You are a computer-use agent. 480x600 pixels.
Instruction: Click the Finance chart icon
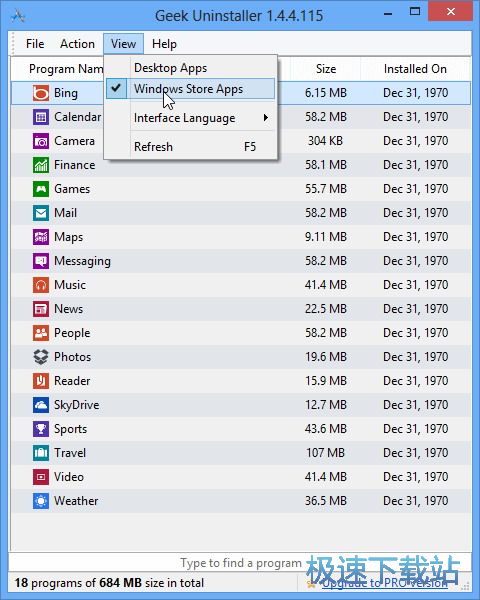[41, 165]
